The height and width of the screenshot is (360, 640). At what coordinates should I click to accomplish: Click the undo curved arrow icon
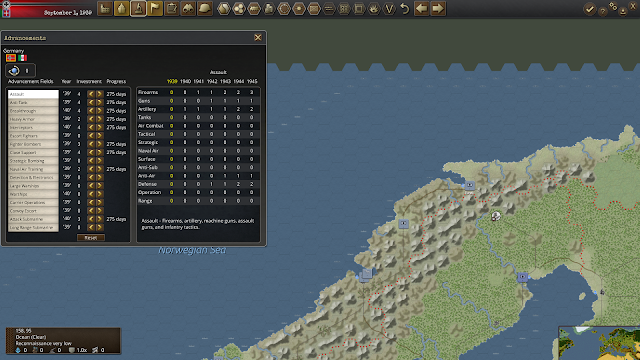tap(404, 9)
